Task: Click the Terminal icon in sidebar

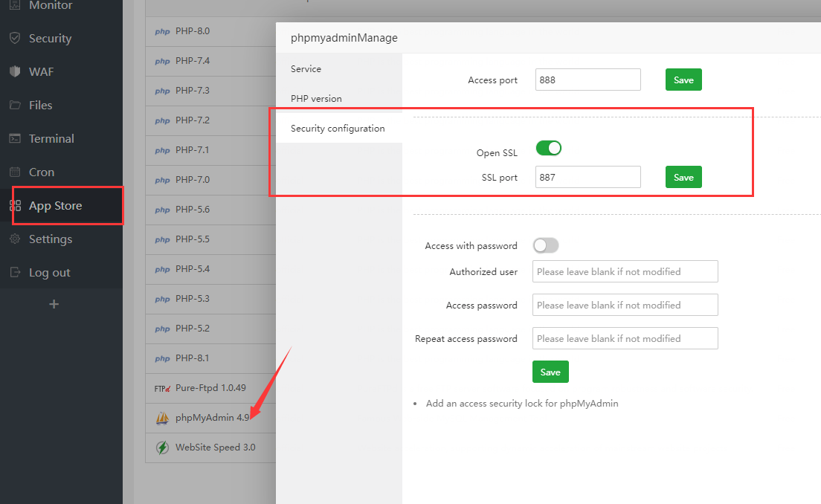Action: coord(15,138)
